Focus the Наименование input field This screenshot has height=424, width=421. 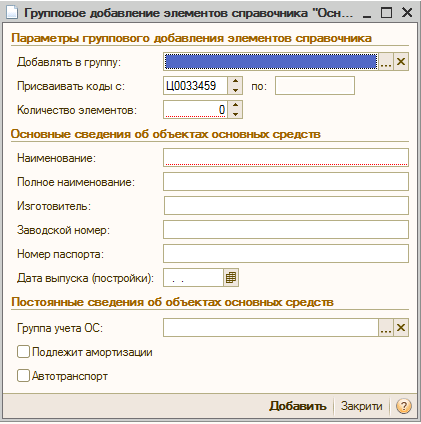[x=286, y=158]
